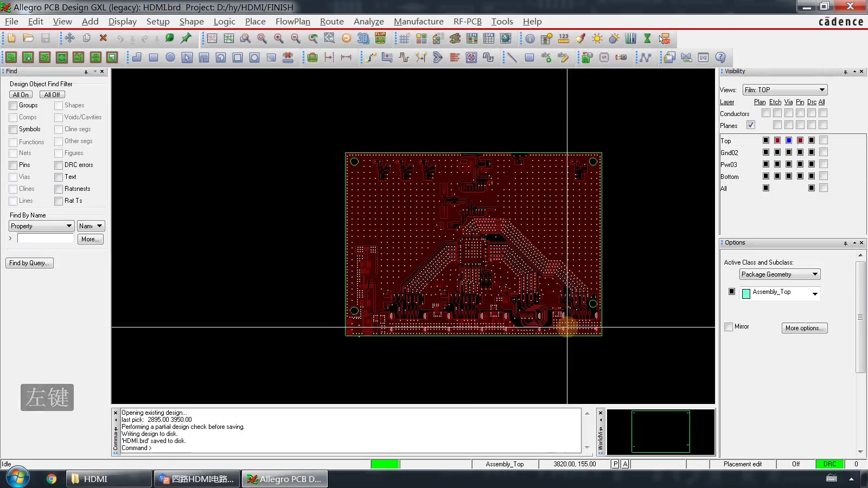This screenshot has height=488, width=868.
Task: Click the Zoom In magnifier icon
Action: click(279, 38)
